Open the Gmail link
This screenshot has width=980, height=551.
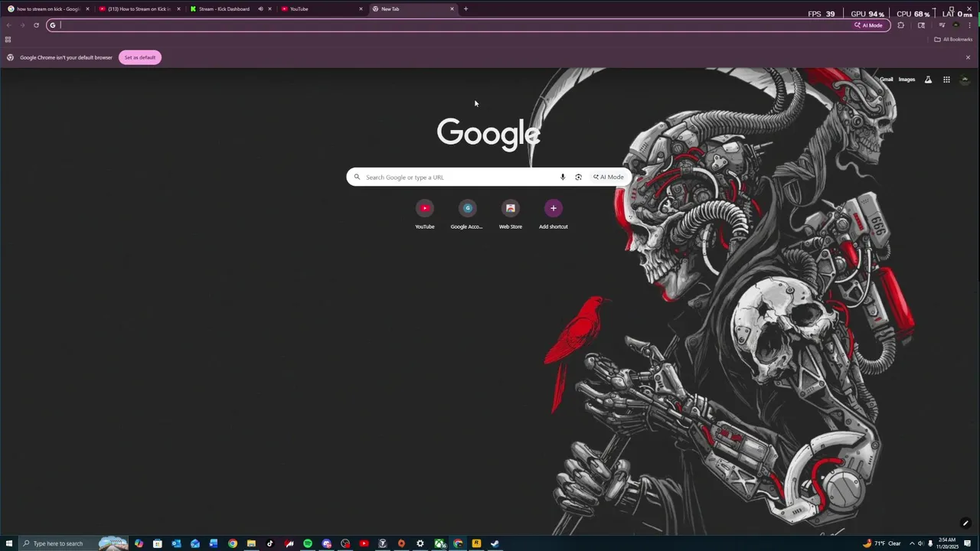point(886,80)
